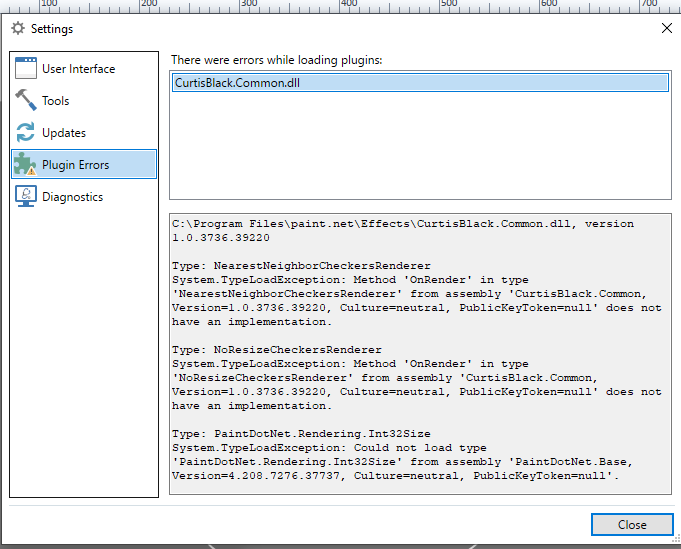The image size is (681, 549).
Task: Select CurtisBlack.Common.dll in the error list
Action: (420, 83)
